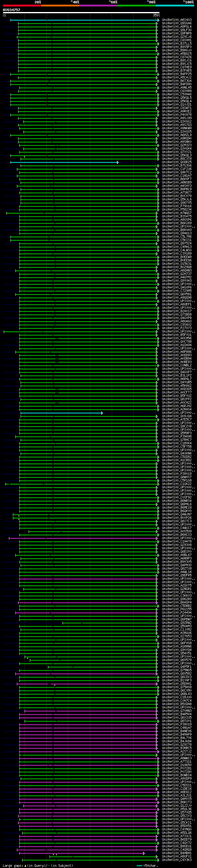Open hit UniRef100_Q9SGA6
Image resolution: width=197 pixels, height=868 pixels.
[x=177, y=23]
